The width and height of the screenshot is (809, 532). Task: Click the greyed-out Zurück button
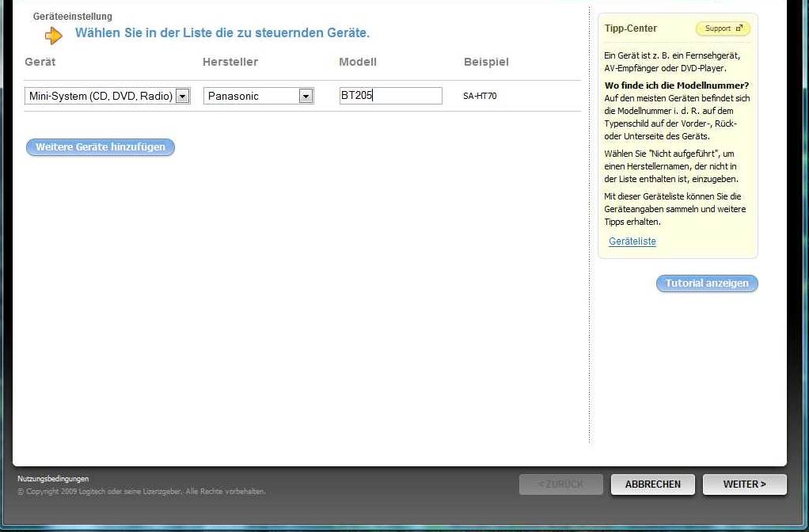coord(560,484)
